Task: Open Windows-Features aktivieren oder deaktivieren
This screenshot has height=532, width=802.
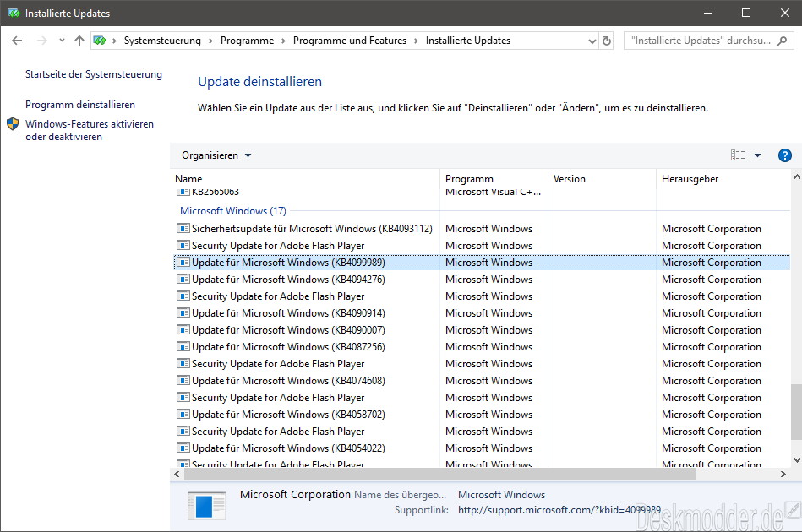Action: (90, 130)
